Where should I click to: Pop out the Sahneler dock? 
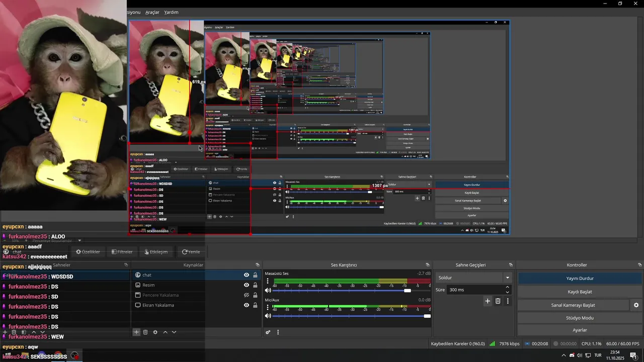(x=126, y=265)
